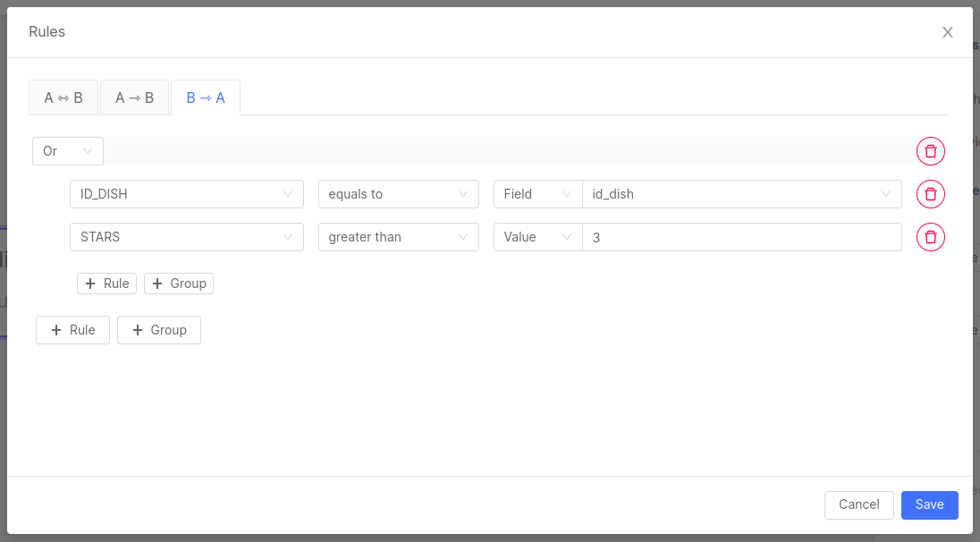Image resolution: width=980 pixels, height=542 pixels.
Task: Save the rules configuration
Action: point(929,504)
